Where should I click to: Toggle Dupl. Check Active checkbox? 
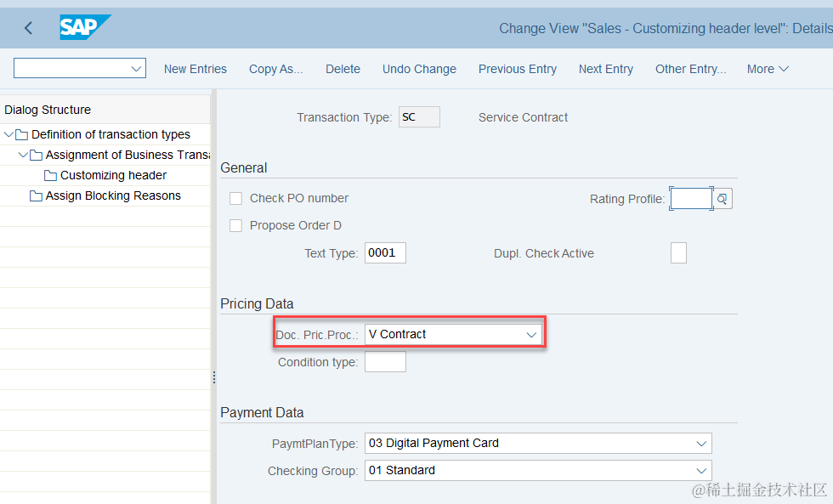(678, 252)
